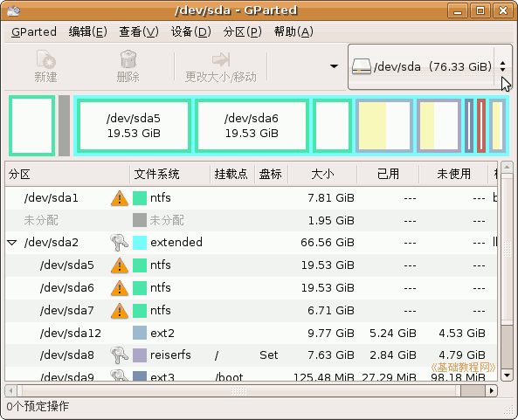The image size is (518, 420).
Task: Click the warning icon next to /dev/sda7
Action: pyautogui.click(x=120, y=311)
